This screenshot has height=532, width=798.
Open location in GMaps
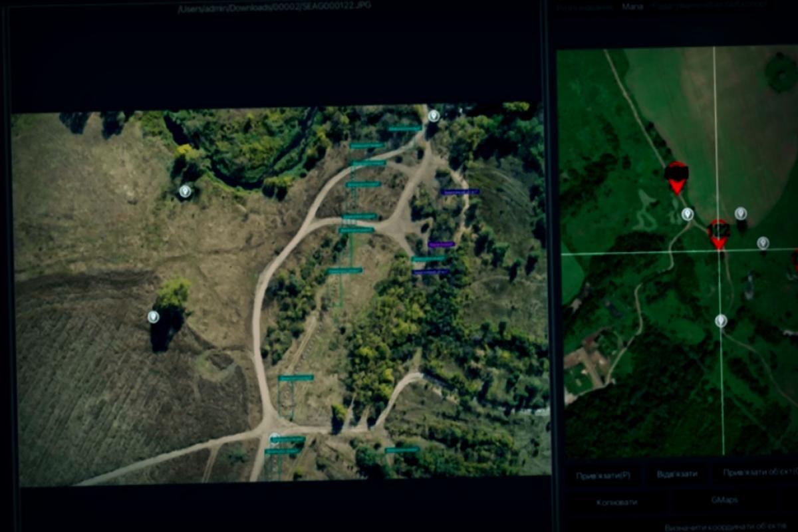[724, 500]
